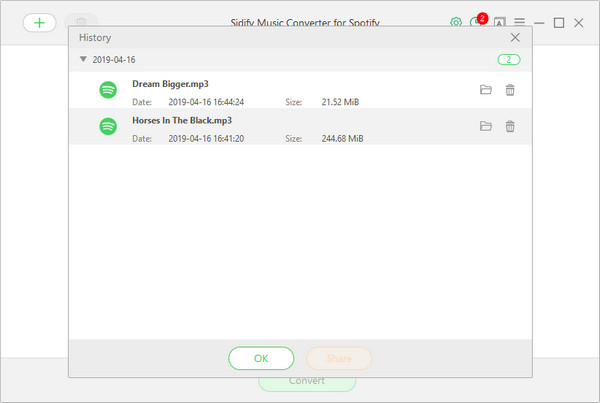Click the green add music plus button
This screenshot has width=600, height=403.
[x=39, y=23]
